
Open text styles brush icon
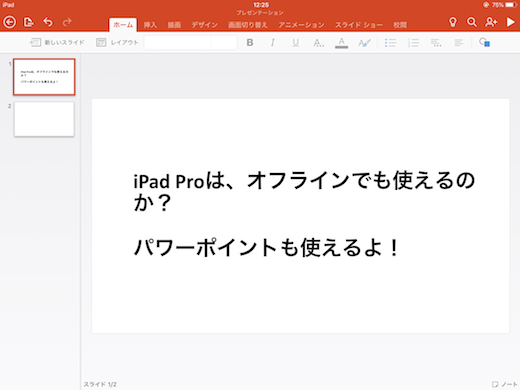coord(364,43)
